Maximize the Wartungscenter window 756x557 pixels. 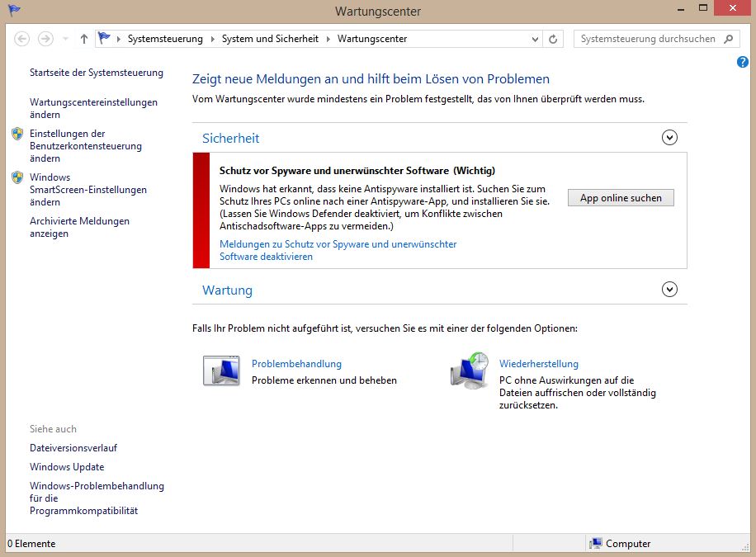703,8
